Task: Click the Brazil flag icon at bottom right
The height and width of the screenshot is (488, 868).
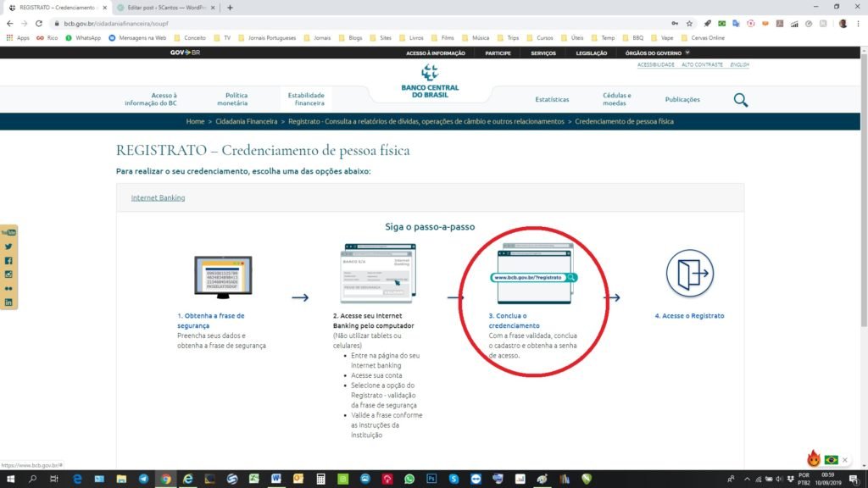Action: tap(831, 460)
